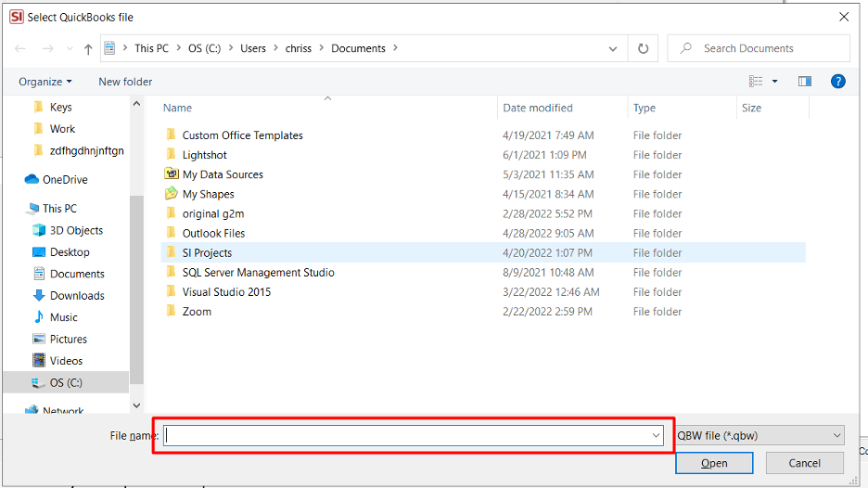The image size is (868, 488).
Task: Click scroll-down arrow of navigation pane
Action: coord(136,405)
